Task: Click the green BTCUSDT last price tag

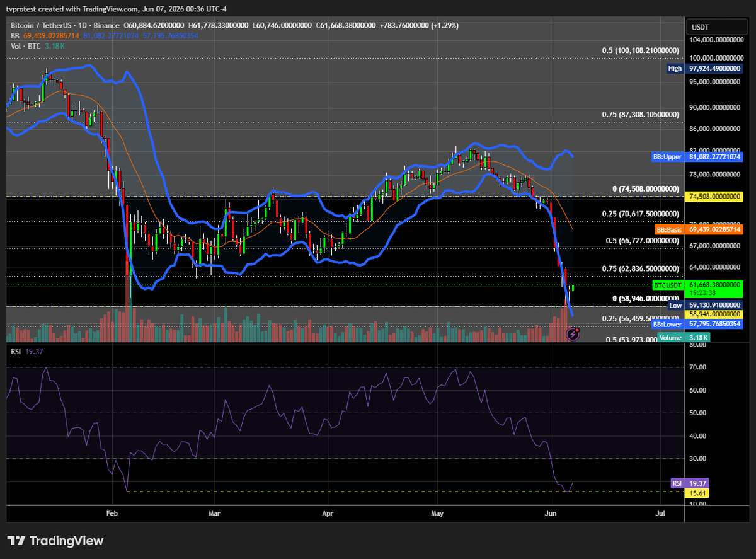Action: 697,289
